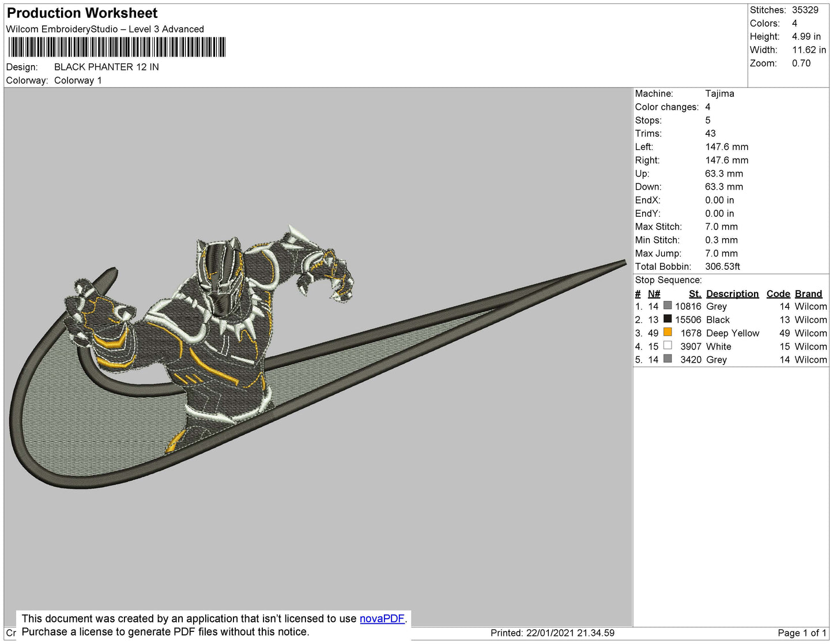This screenshot has height=644, width=833.
Task: Pick the Grey swatch in stop 1
Action: point(668,306)
